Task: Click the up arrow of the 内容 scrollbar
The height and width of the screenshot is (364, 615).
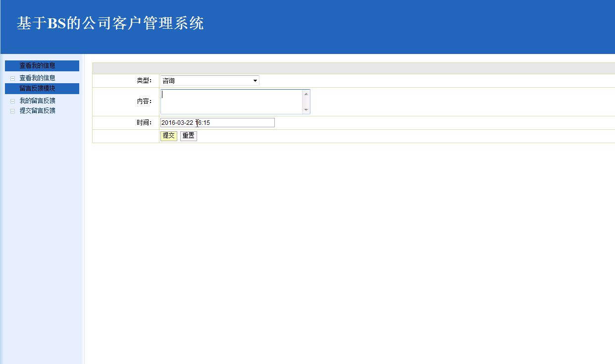Action: pyautogui.click(x=306, y=94)
